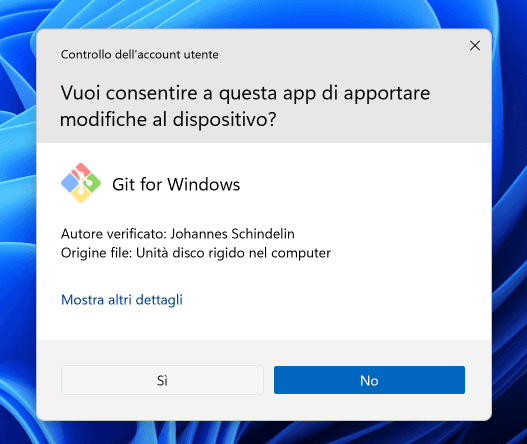Viewport: 527px width, 444px height.
Task: Click the yellow tile of the Git logo
Action: point(81,196)
